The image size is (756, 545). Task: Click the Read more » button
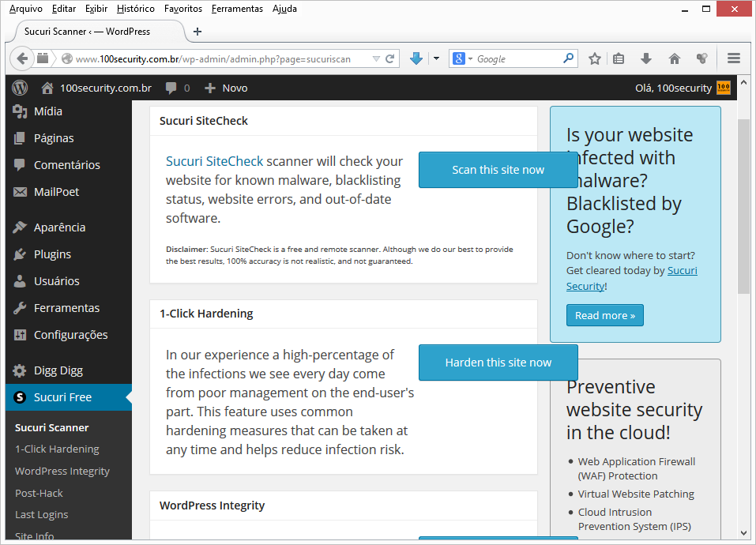click(x=604, y=316)
